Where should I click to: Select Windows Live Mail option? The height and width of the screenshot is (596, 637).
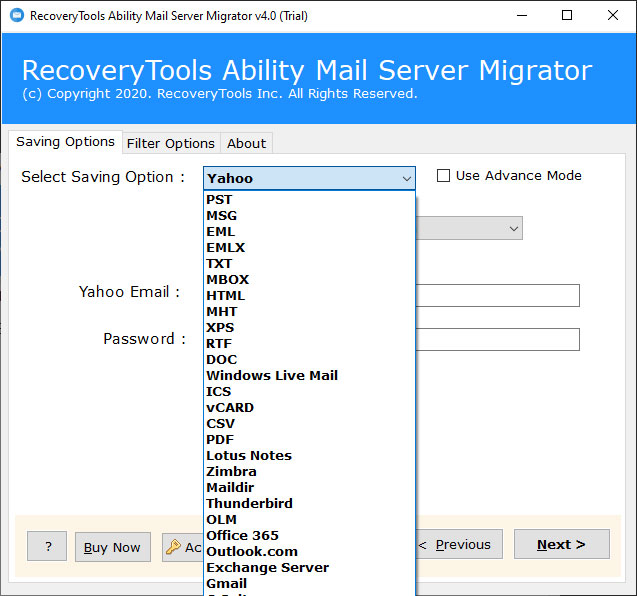[x=309, y=375]
